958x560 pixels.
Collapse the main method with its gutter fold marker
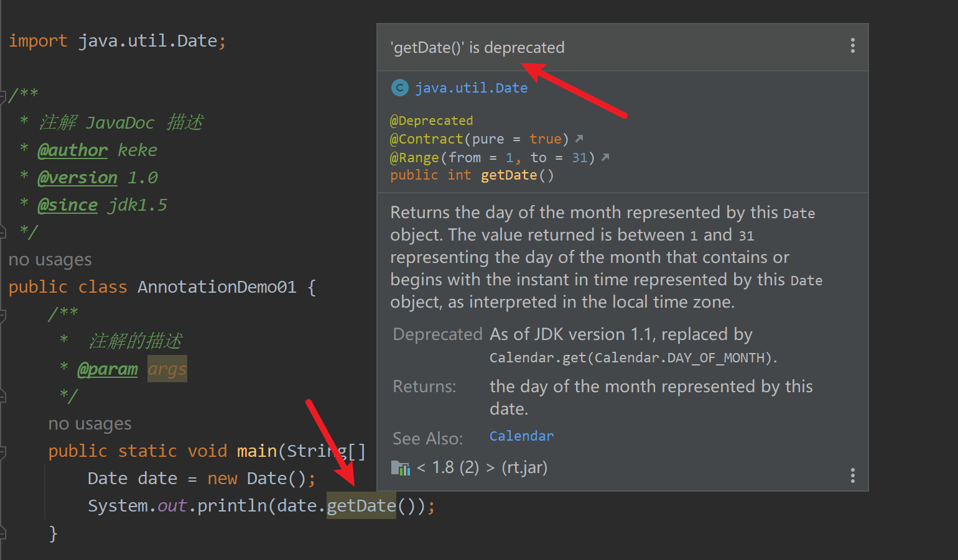pos(4,452)
